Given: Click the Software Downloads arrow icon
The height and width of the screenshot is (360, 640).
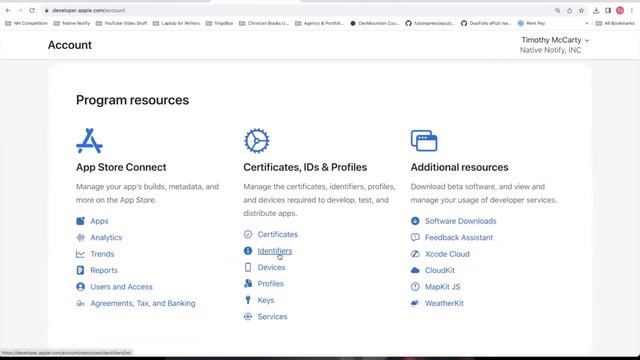Looking at the screenshot, I should click(415, 221).
